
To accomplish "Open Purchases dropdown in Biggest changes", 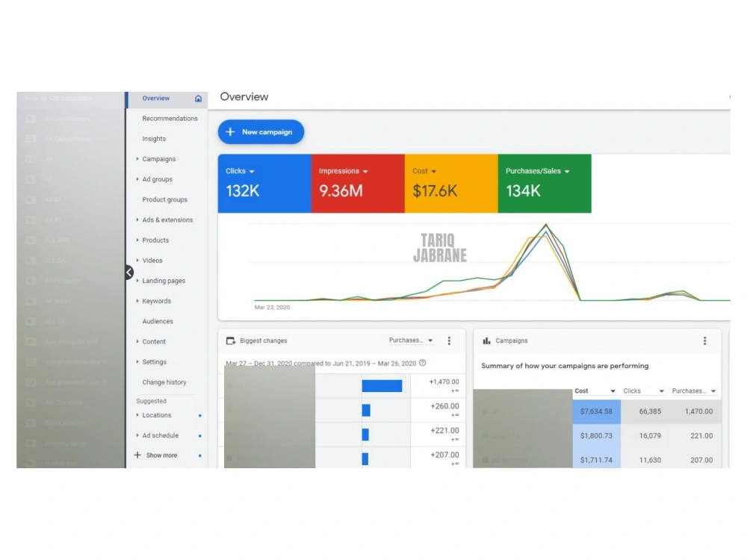I will pyautogui.click(x=411, y=340).
